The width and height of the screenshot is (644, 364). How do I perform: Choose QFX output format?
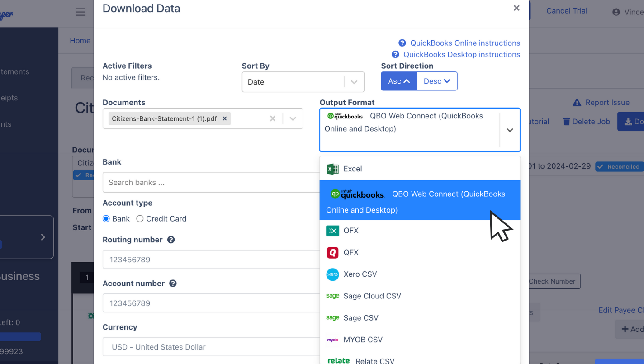click(420, 252)
